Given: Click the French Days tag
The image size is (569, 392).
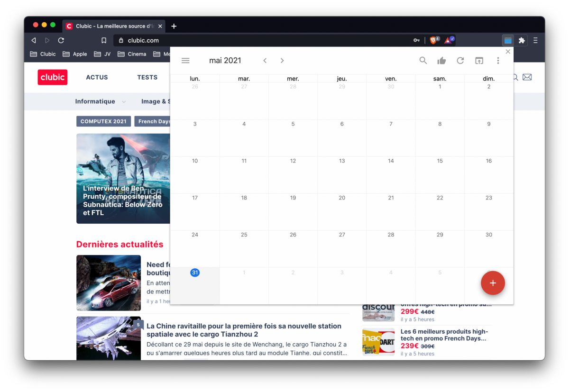Looking at the screenshot, I should tap(153, 121).
